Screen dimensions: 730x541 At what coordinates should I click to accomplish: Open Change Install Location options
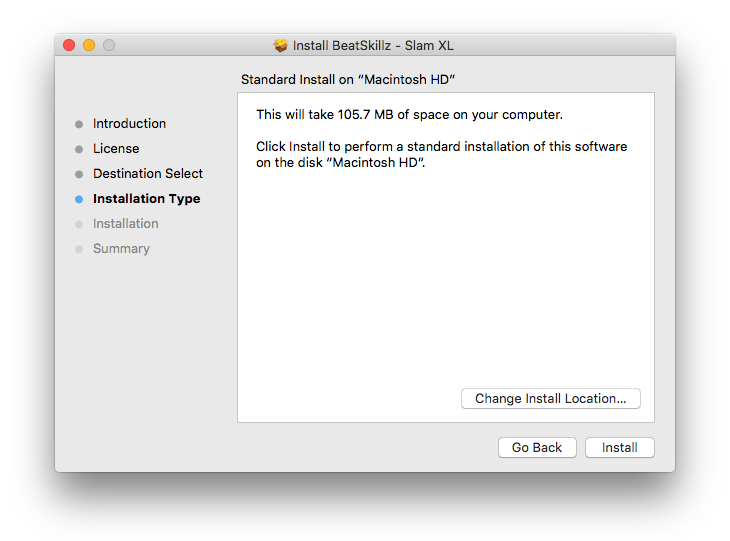pos(550,398)
